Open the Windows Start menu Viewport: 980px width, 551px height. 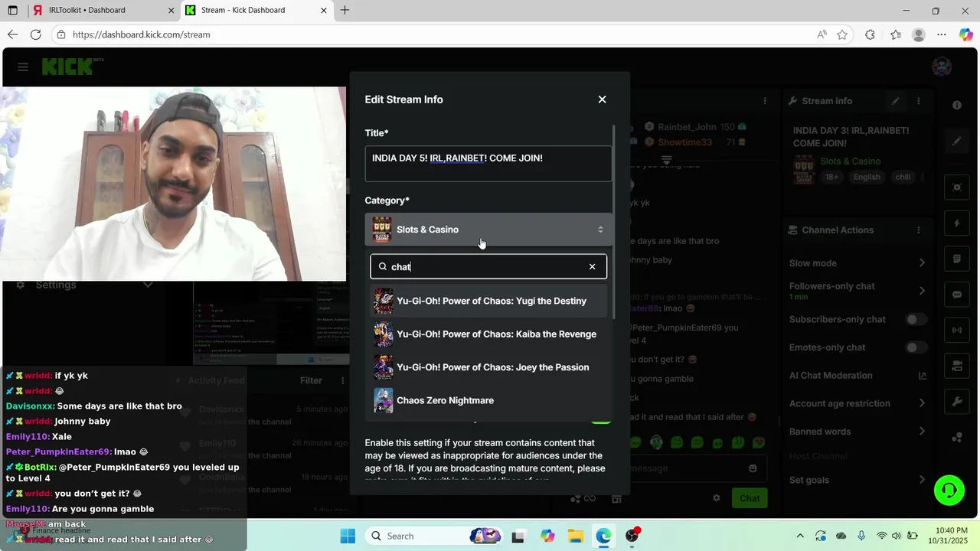(348, 536)
